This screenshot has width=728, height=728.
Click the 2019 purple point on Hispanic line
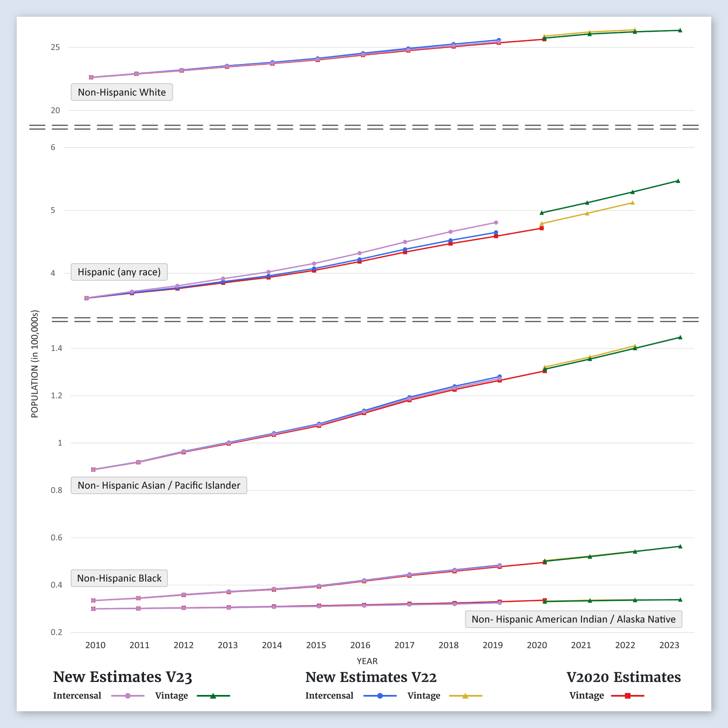496,223
